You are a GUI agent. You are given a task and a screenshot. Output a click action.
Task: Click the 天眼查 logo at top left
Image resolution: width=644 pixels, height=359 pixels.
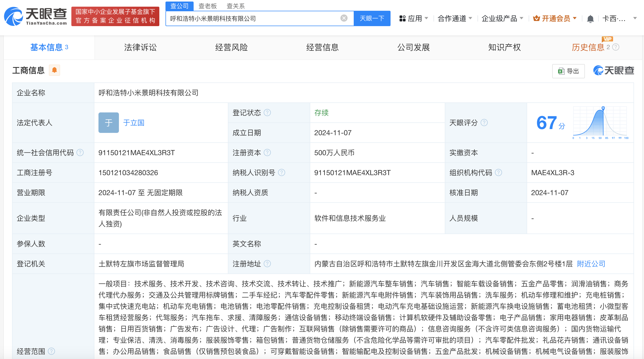36,16
